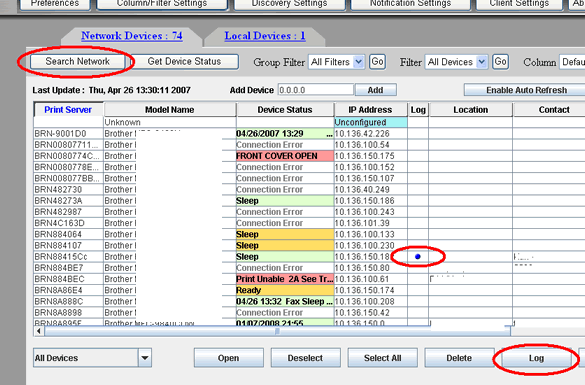This screenshot has height=385, width=585.
Task: Click Fax Sleep status for BRN8A888C
Action: tap(285, 301)
